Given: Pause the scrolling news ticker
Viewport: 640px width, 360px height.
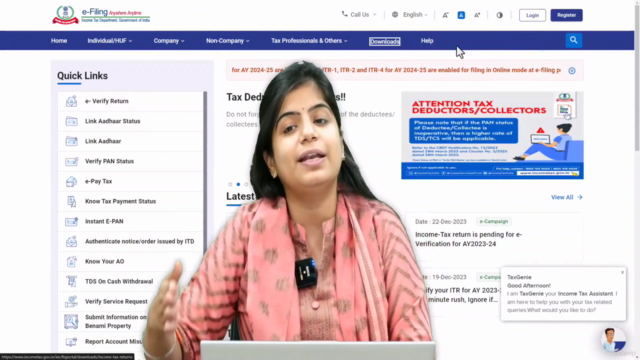Looking at the screenshot, I should tap(572, 71).
